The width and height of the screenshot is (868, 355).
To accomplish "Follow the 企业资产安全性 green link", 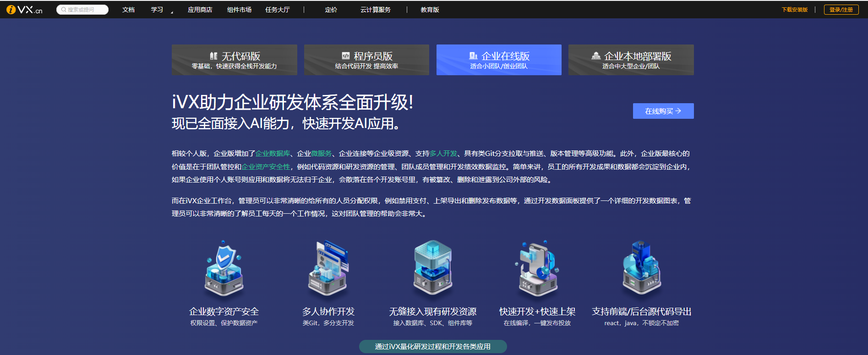I will coord(266,167).
